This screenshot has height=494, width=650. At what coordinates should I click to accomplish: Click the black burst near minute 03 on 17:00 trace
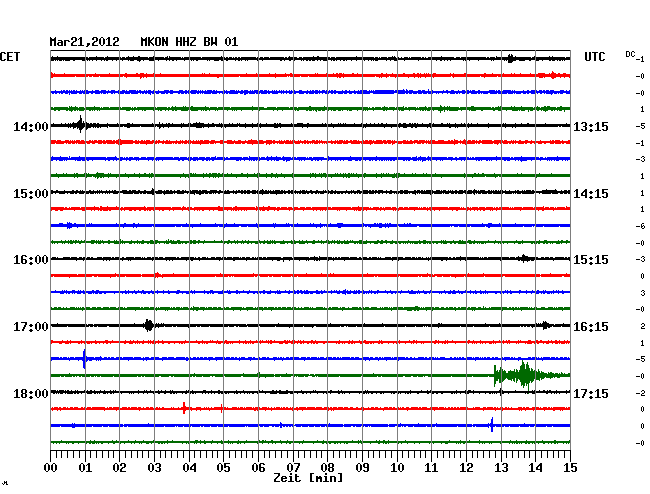[149, 325]
